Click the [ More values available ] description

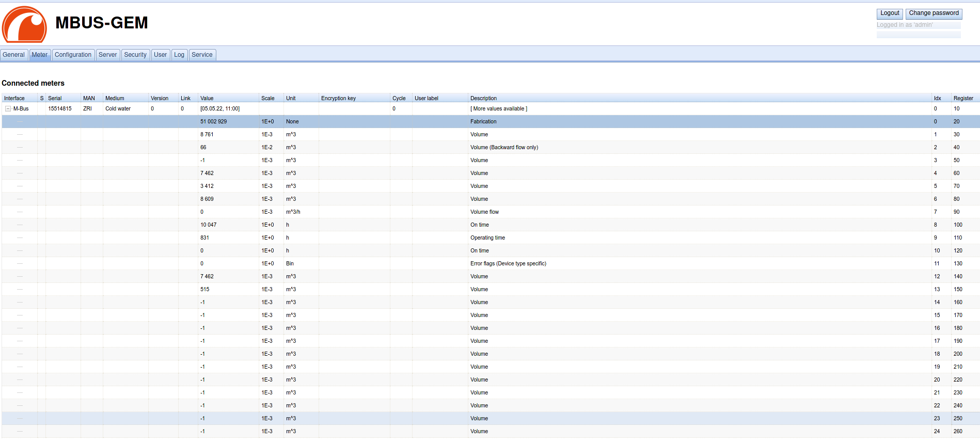[x=499, y=109]
